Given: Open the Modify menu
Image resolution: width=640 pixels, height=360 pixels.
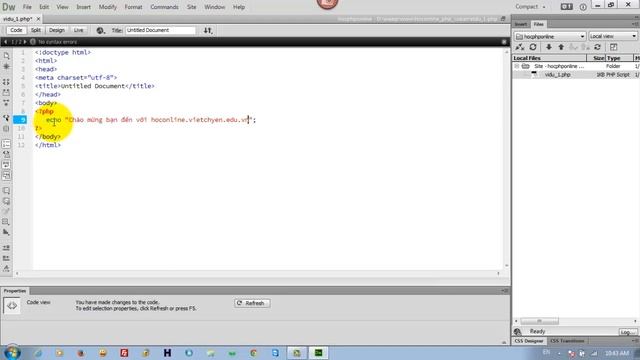Looking at the screenshot, I should 108,7.
